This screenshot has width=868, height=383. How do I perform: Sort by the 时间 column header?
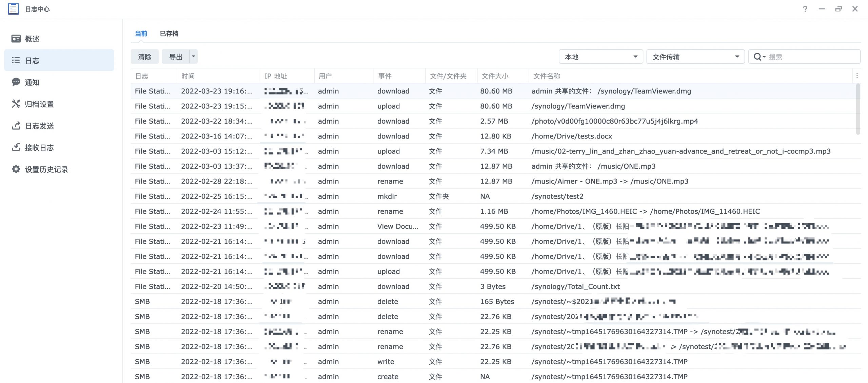[218, 76]
